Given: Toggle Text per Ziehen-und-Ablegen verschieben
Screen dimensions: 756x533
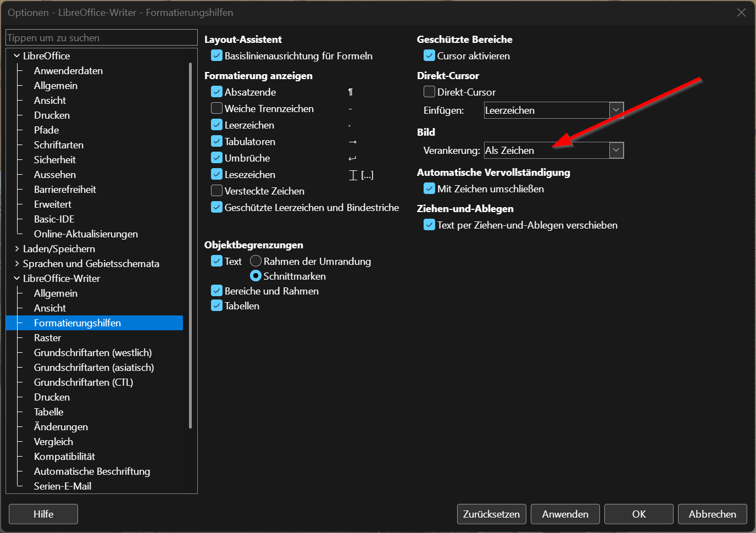Looking at the screenshot, I should [430, 225].
